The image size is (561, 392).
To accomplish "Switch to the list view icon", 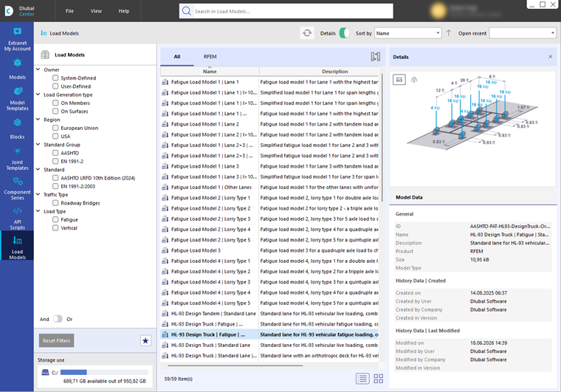I will (362, 379).
